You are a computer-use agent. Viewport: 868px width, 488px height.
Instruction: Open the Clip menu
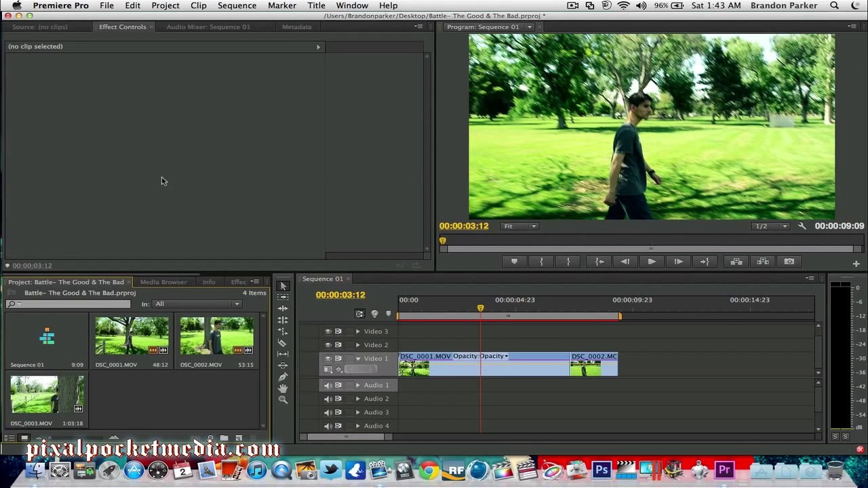pos(199,5)
